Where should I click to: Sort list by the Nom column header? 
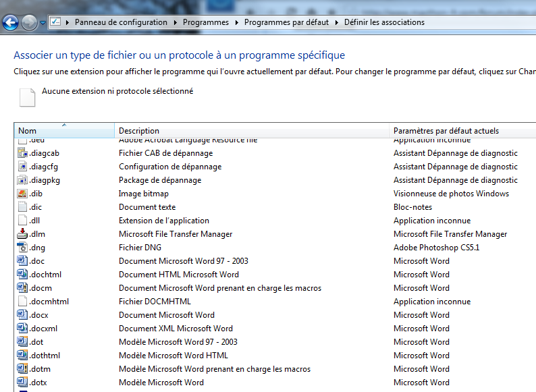[64, 130]
